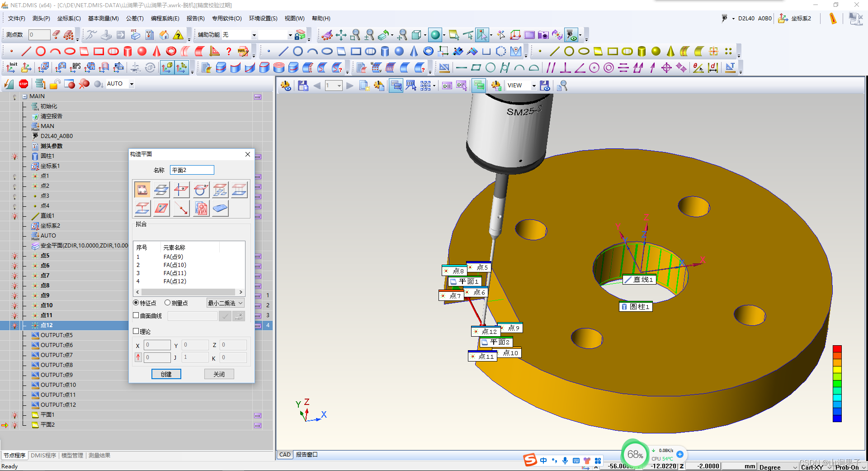Click the camera snapshot icon

(x=543, y=35)
